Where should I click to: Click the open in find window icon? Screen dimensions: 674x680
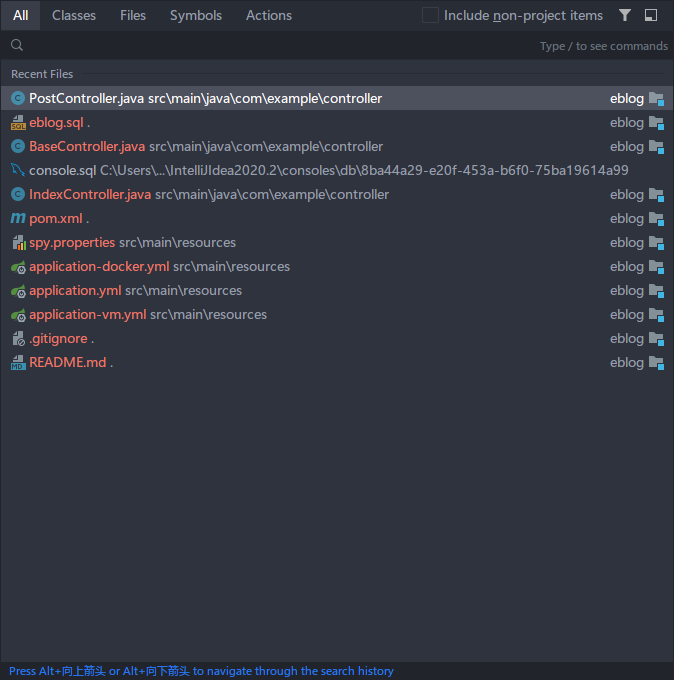coord(651,15)
